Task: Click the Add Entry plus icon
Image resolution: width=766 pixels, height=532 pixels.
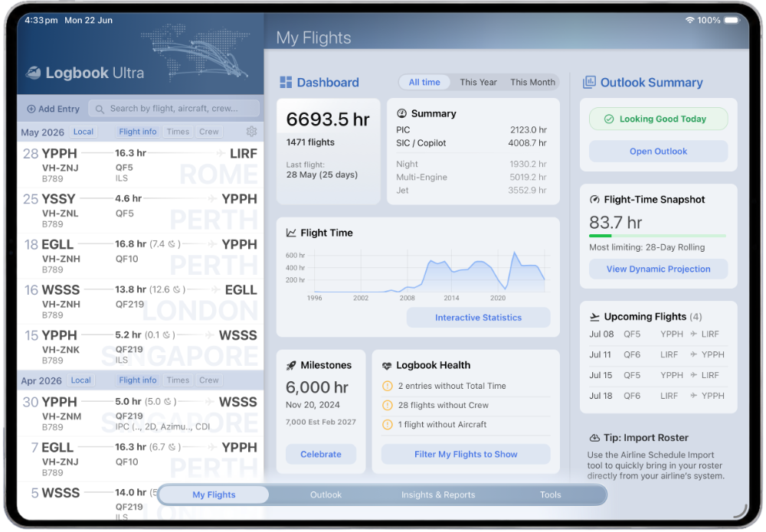Action: pos(31,109)
